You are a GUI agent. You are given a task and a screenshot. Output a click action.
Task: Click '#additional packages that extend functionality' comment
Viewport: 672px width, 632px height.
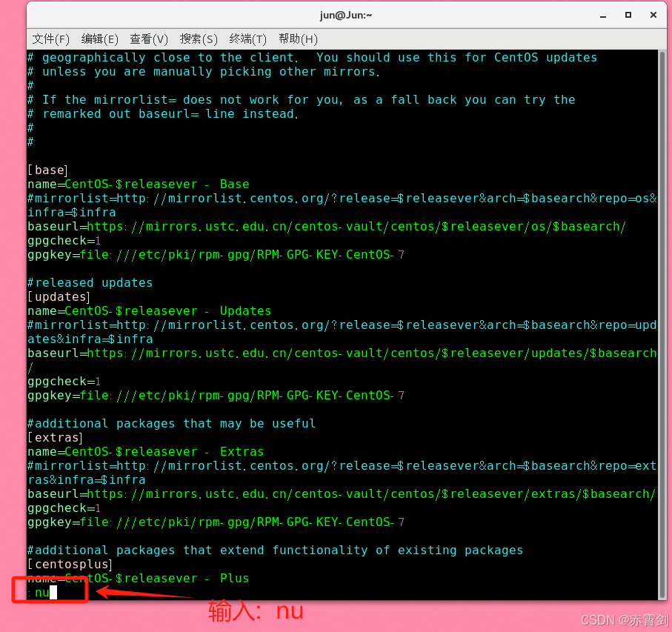point(275,550)
